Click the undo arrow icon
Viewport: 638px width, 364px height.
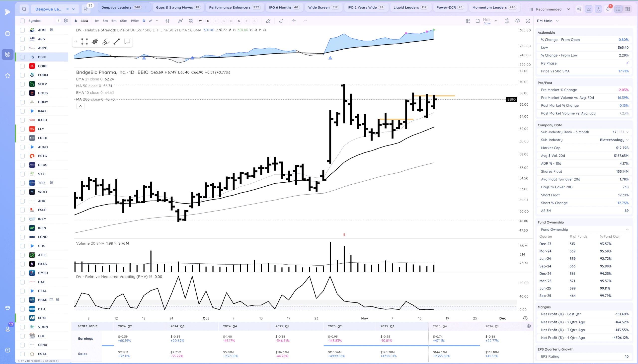point(294,21)
